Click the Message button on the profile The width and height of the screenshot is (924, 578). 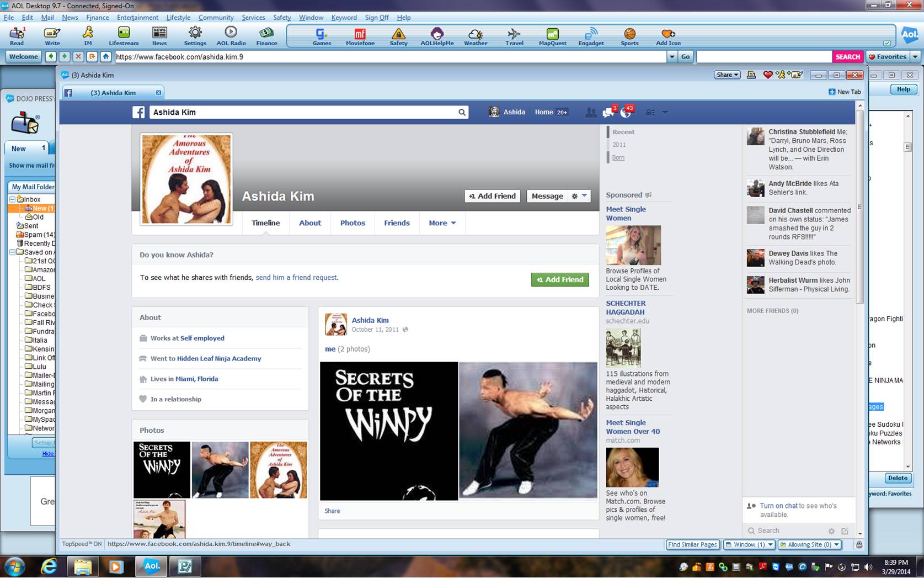point(547,196)
